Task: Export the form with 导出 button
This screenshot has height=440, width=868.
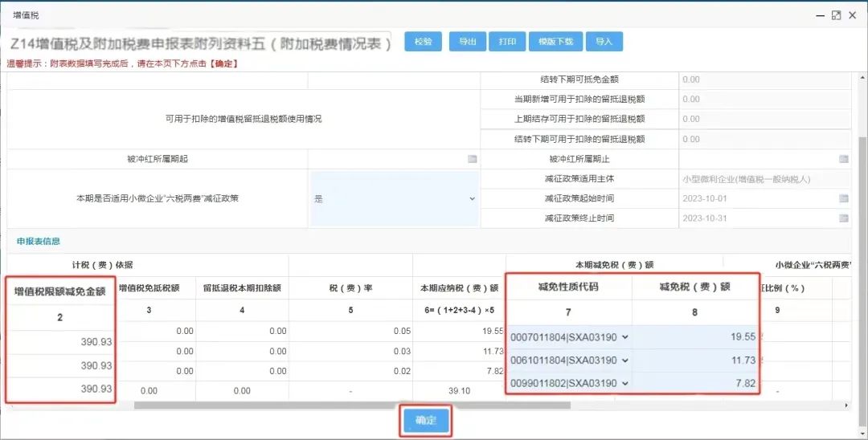Action: coord(467,42)
